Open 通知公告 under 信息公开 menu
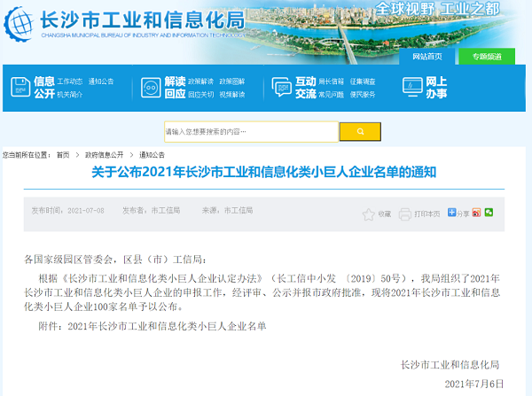 (x=101, y=81)
